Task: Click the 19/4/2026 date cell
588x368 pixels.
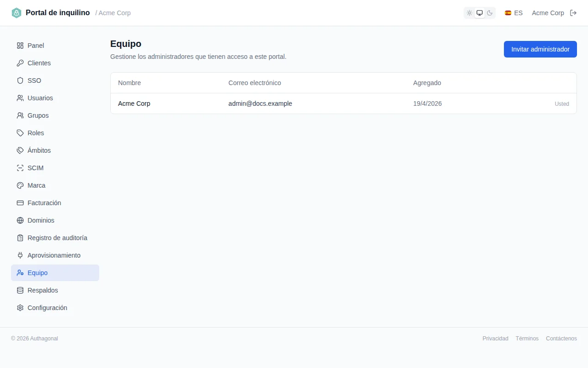Action: pyautogui.click(x=427, y=103)
